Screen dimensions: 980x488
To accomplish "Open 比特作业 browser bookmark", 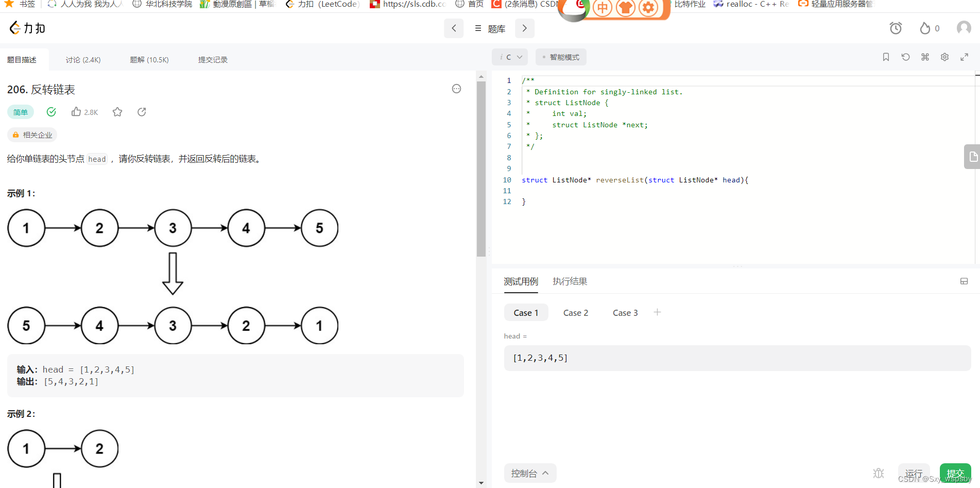I will (690, 4).
